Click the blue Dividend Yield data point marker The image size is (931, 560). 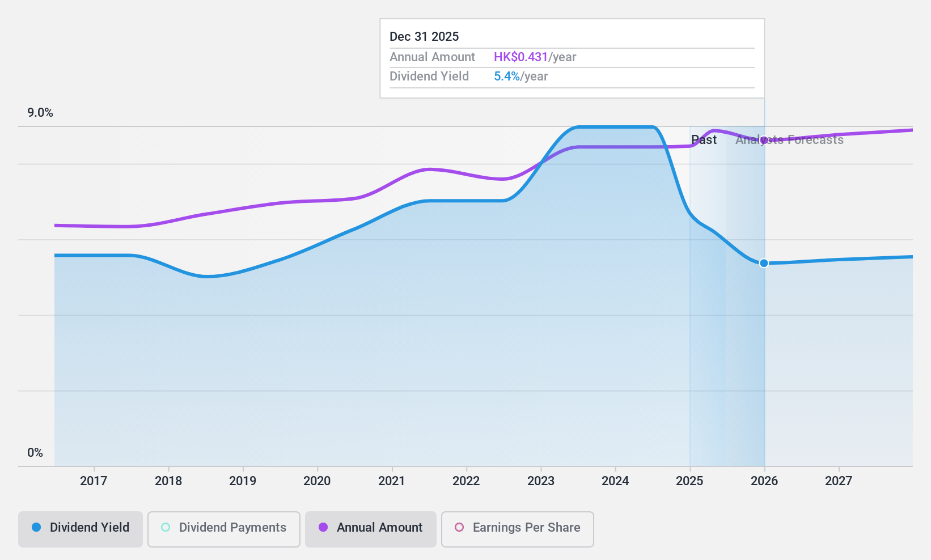[x=764, y=263]
